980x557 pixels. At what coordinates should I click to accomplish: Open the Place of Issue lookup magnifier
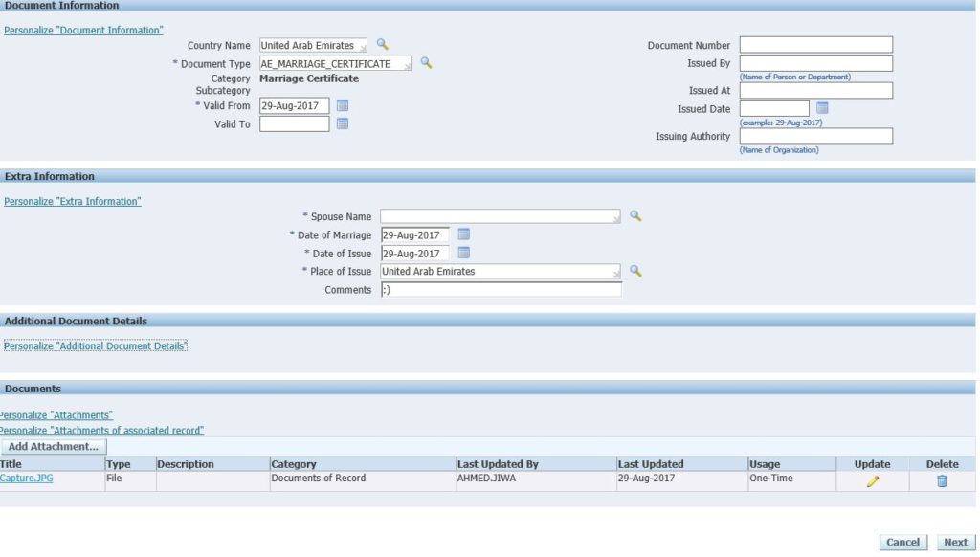(x=635, y=272)
